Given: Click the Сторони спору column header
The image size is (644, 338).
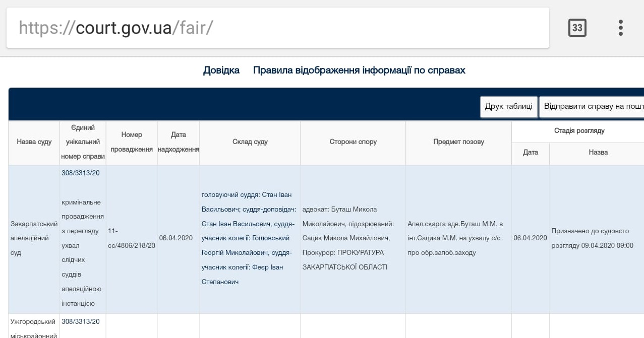Looking at the screenshot, I should (353, 142).
